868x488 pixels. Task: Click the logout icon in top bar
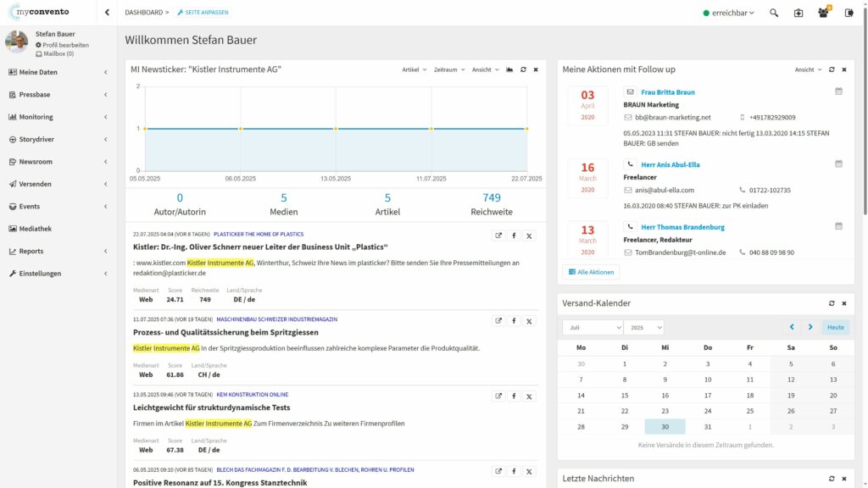(849, 13)
